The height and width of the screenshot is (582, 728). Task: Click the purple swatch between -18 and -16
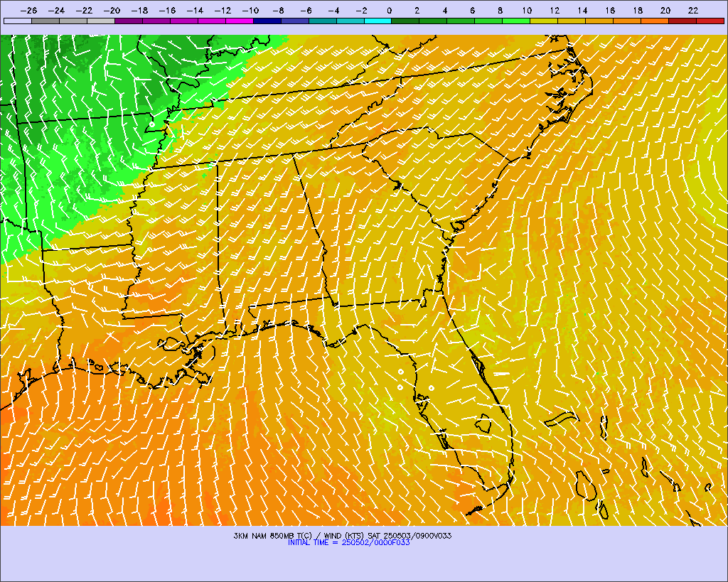click(156, 21)
